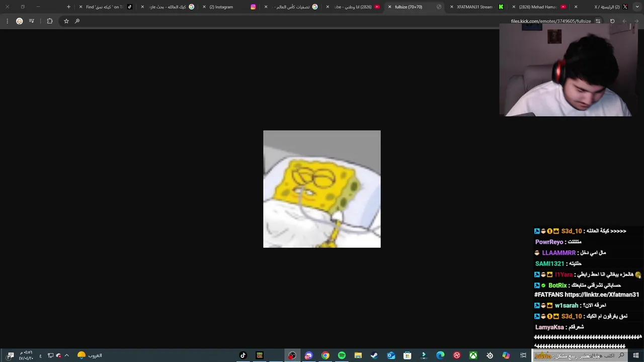
Task: Open the media controls icon in the toolbar
Action: coord(32,21)
